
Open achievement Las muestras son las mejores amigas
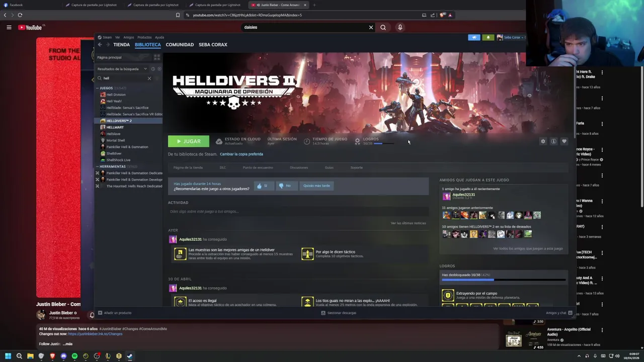(180, 254)
